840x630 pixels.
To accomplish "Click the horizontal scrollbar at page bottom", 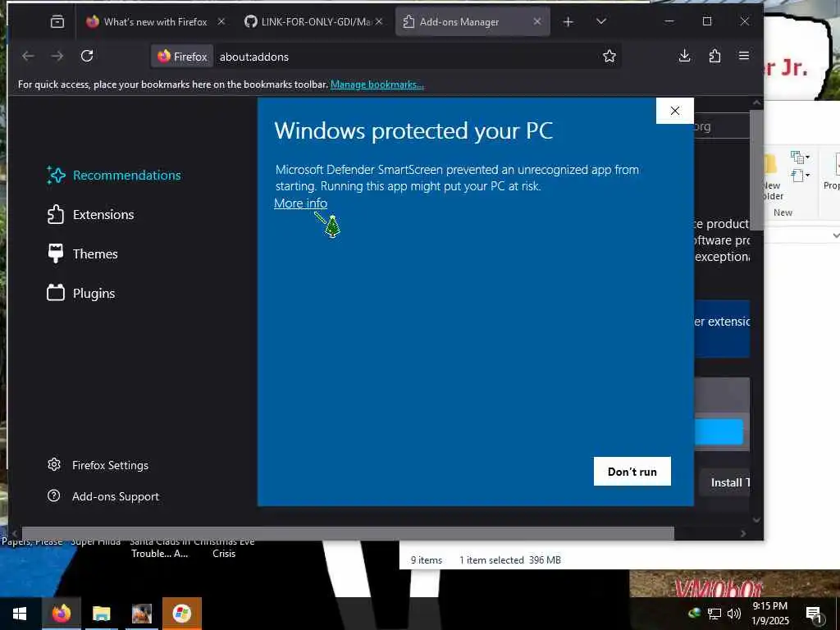I will pyautogui.click(x=348, y=533).
